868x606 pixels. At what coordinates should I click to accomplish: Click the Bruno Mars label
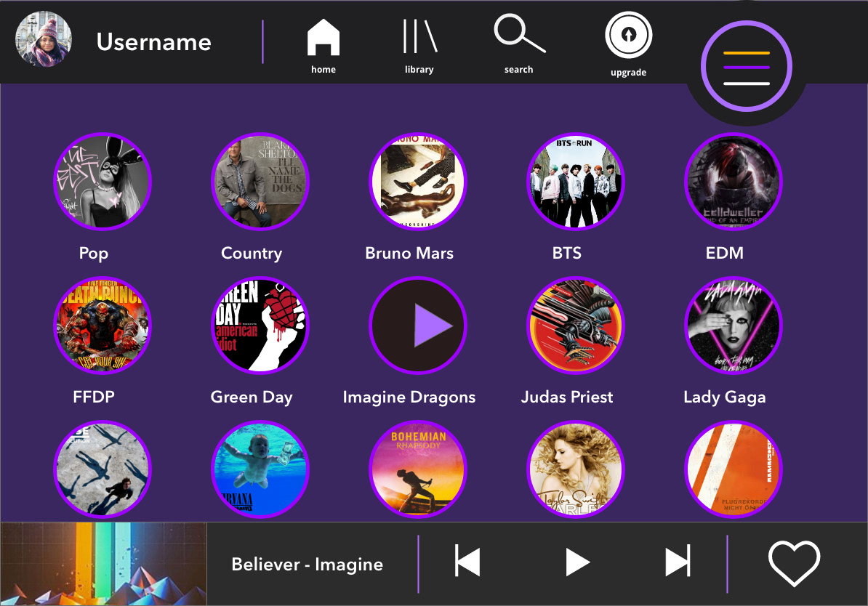pos(409,253)
